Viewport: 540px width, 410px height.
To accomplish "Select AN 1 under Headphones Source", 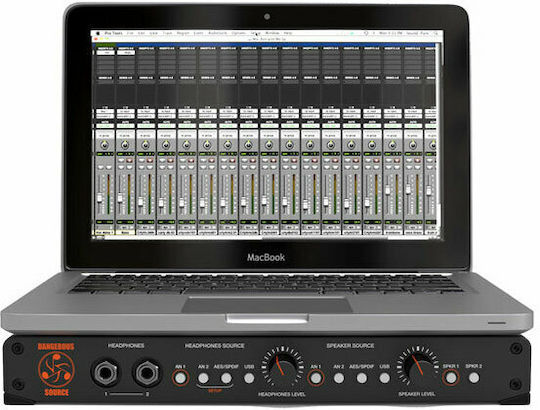I will [x=180, y=378].
